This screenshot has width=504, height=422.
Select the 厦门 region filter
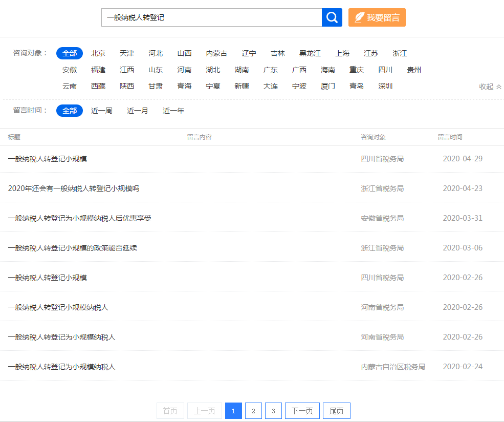(x=328, y=86)
